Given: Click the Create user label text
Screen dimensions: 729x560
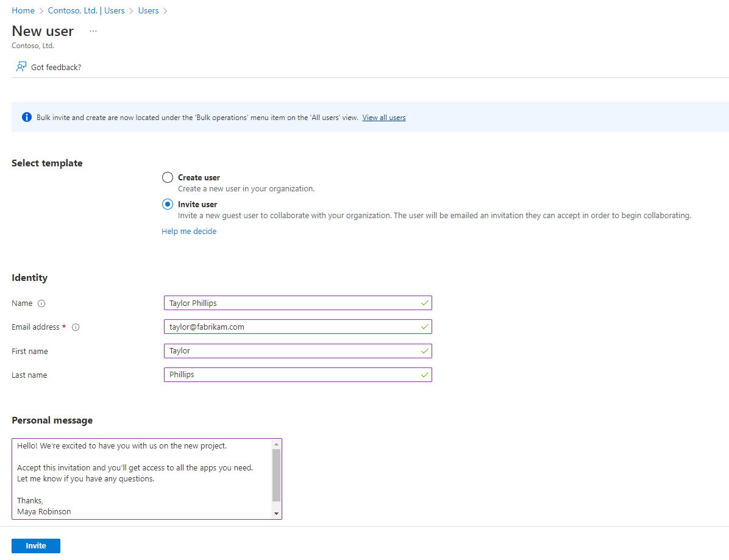Looking at the screenshot, I should tap(199, 177).
